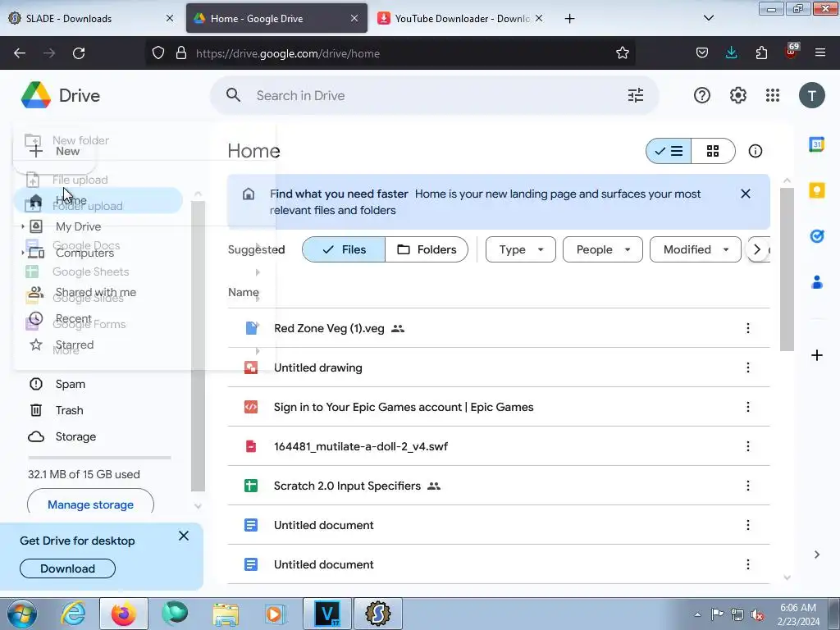Viewport: 840px width, 630px height.
Task: Go back to previous page
Action: 20,53
